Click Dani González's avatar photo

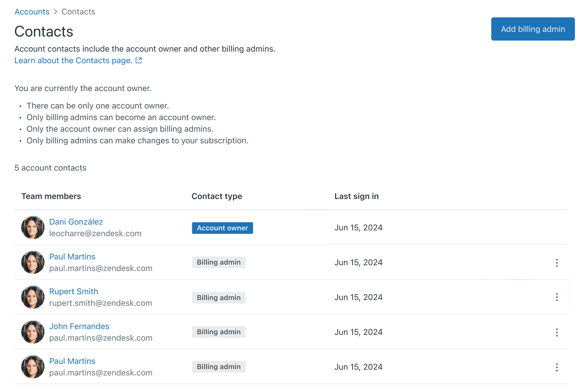pyautogui.click(x=32, y=227)
